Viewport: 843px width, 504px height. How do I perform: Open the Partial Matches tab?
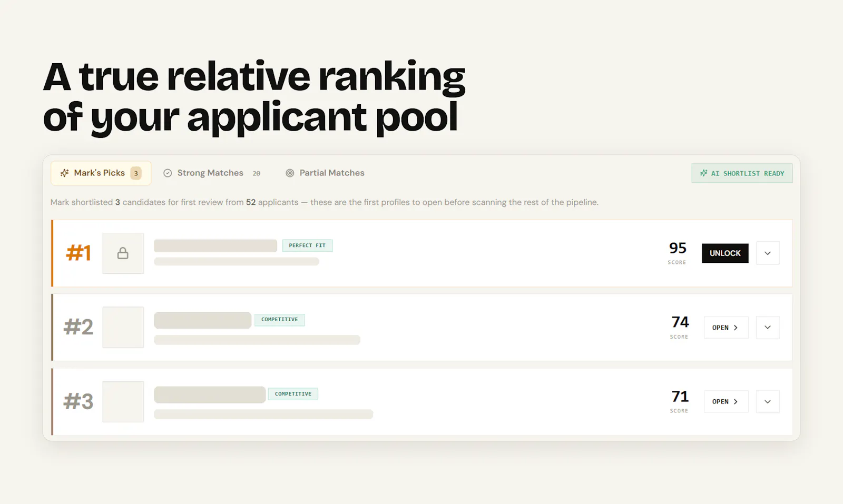325,173
